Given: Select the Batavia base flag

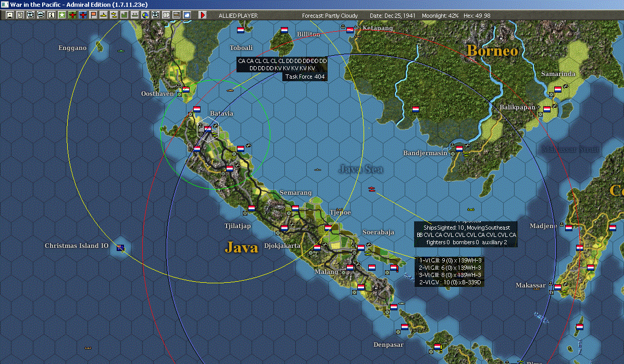Looking at the screenshot, I should 208,129.
